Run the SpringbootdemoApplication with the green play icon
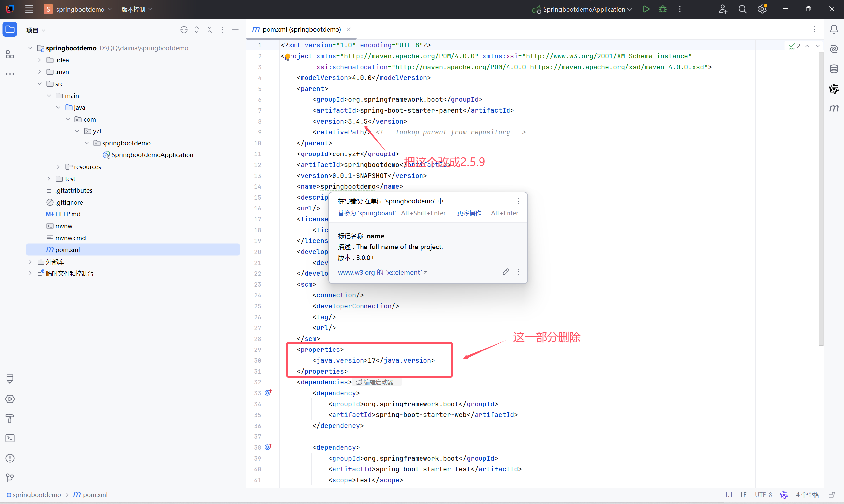The height and width of the screenshot is (504, 844). click(x=646, y=9)
